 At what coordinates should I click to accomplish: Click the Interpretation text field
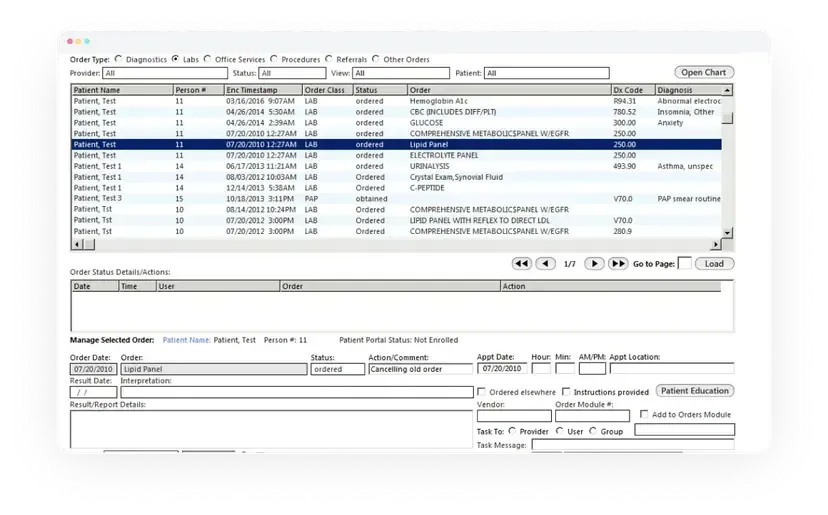tap(297, 392)
